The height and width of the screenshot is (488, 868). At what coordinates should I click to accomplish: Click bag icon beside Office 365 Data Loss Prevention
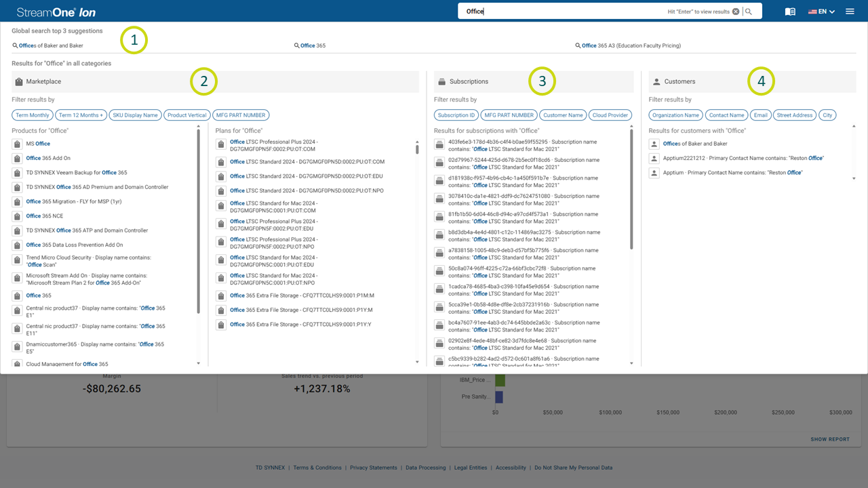(17, 245)
